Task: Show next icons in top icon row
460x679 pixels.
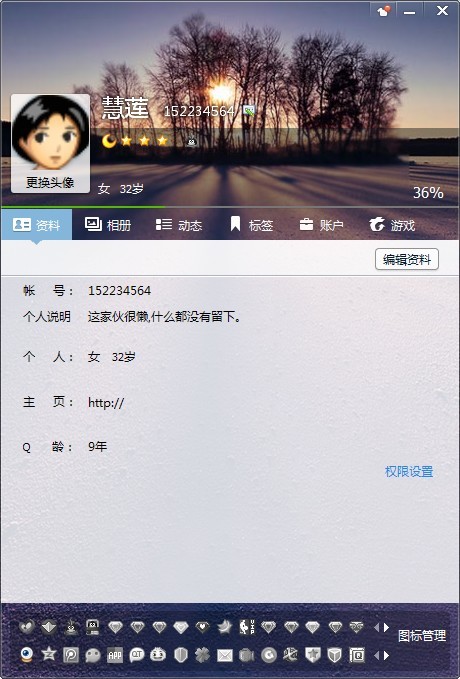Action: pyautogui.click(x=386, y=627)
